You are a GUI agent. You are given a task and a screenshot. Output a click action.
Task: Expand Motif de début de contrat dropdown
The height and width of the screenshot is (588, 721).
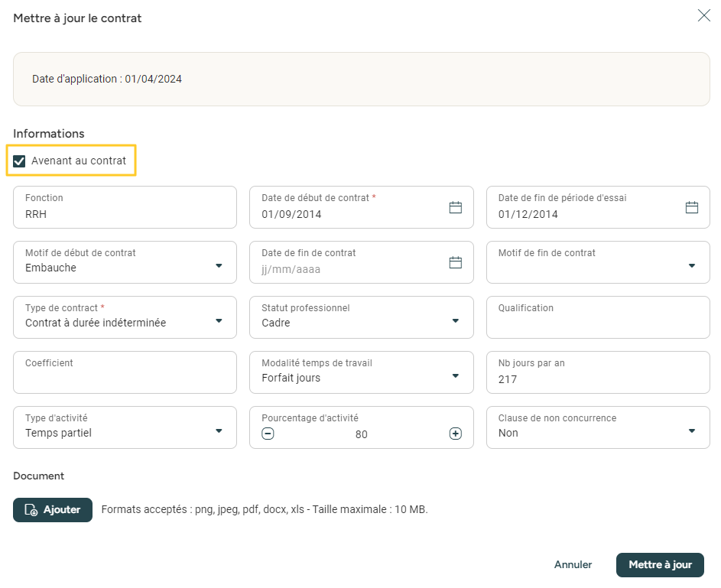[x=219, y=266]
